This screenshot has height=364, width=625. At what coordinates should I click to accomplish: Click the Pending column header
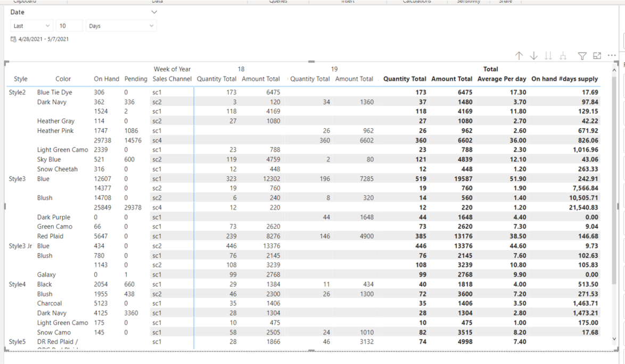coord(136,79)
